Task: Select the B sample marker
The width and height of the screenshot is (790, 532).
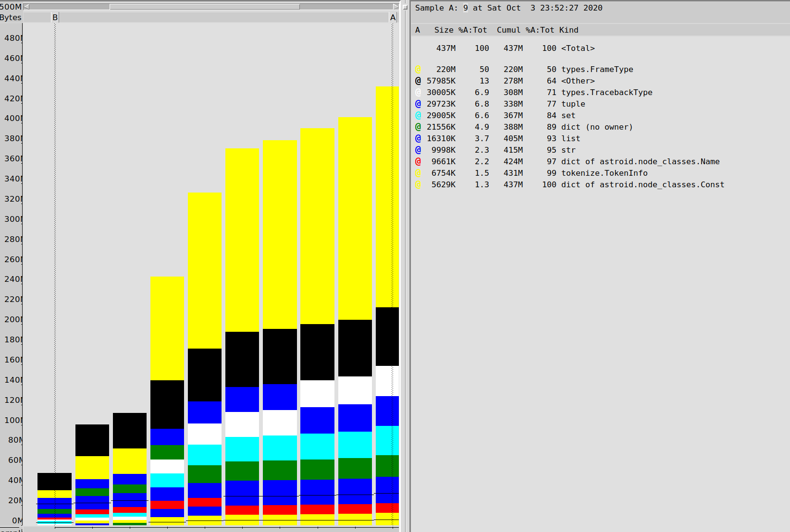Action: (55, 18)
